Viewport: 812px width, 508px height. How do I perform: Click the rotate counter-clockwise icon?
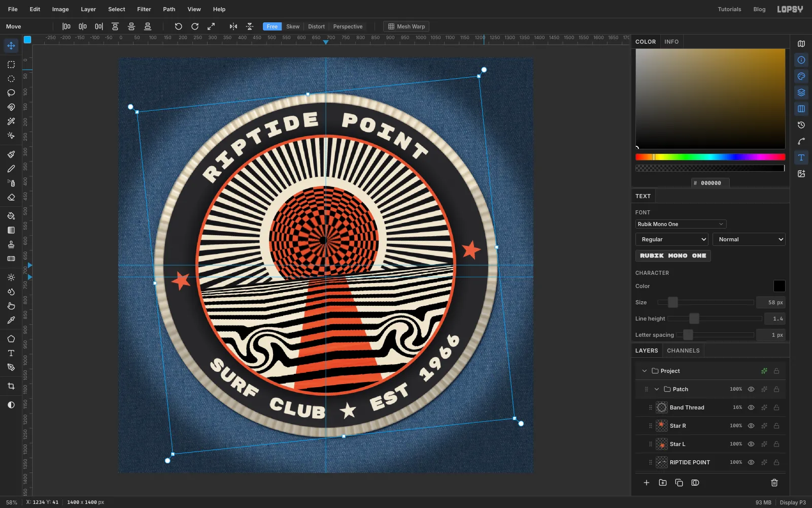(x=179, y=26)
